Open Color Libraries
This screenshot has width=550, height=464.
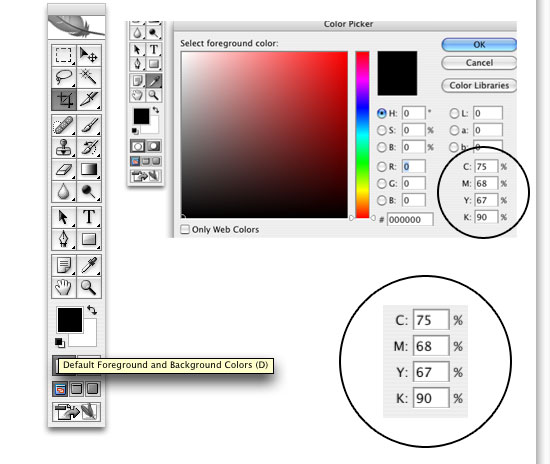pos(479,86)
